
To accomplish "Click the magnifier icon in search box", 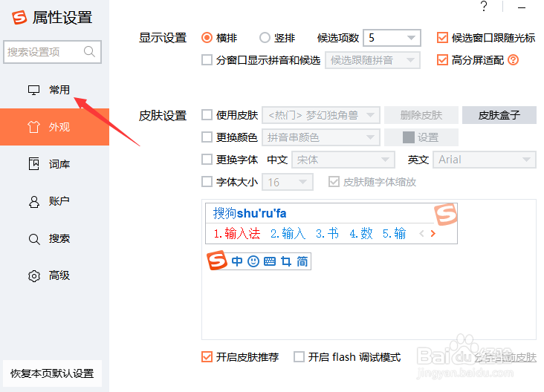I will 89,52.
